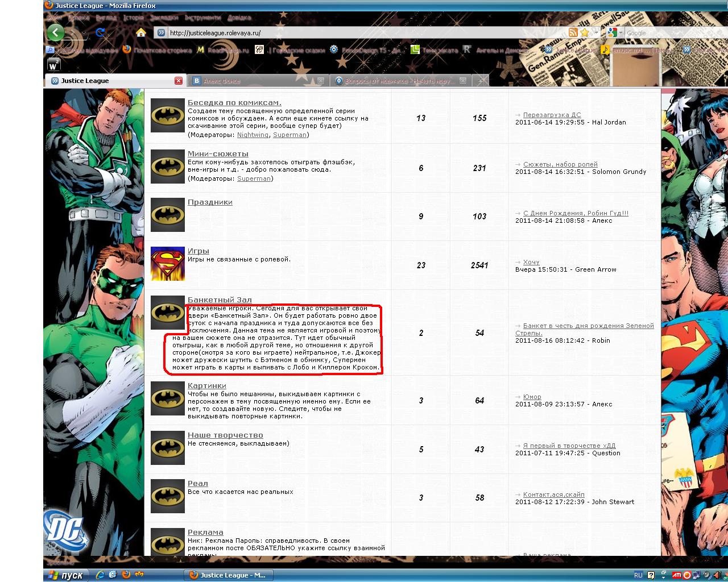Open the Довідка menu
Screen dimensions: 728x582
(x=238, y=18)
